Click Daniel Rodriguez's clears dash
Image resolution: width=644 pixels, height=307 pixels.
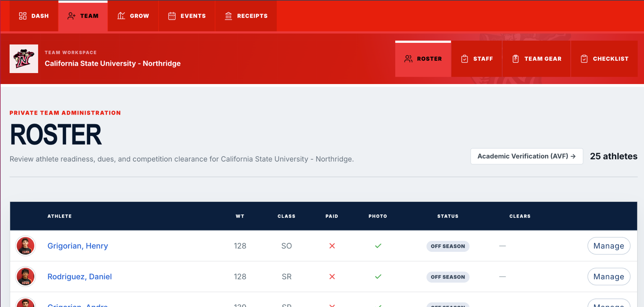pos(502,276)
